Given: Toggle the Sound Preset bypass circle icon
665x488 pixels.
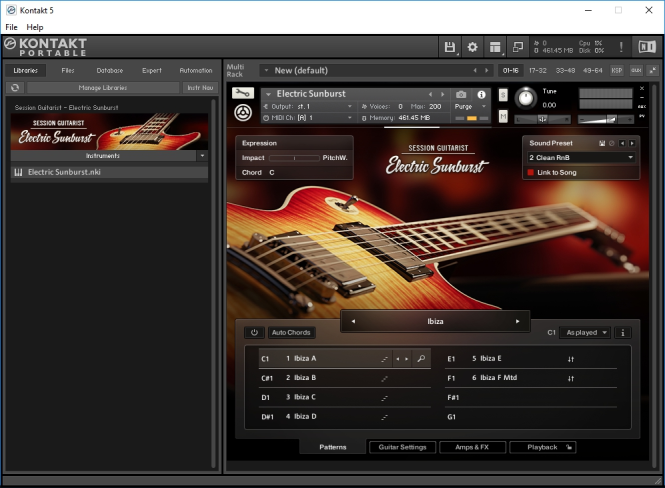Looking at the screenshot, I should (x=612, y=143).
